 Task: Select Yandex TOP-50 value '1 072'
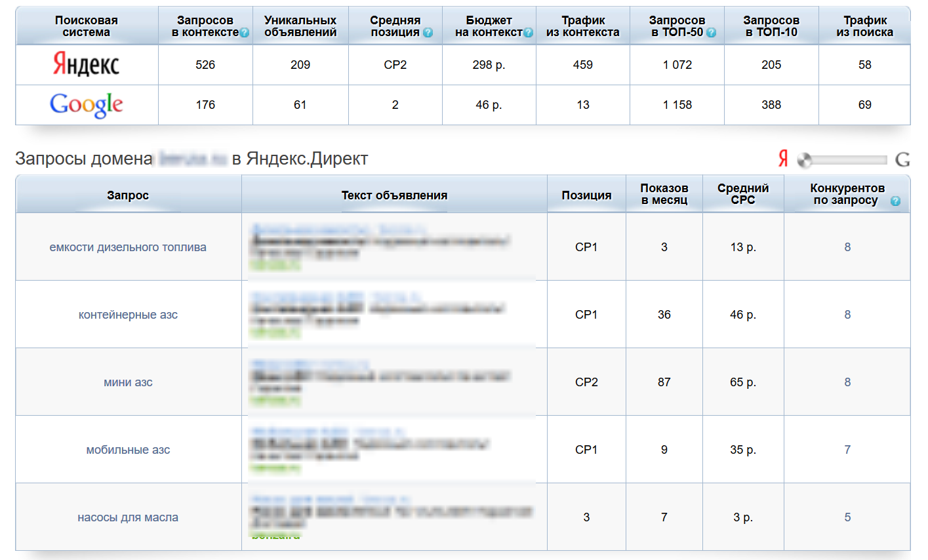(x=677, y=65)
